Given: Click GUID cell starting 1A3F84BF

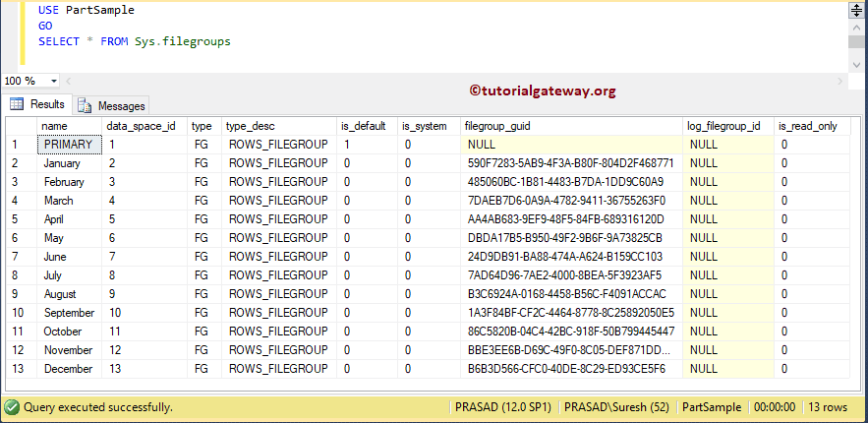Looking at the screenshot, I should (571, 313).
